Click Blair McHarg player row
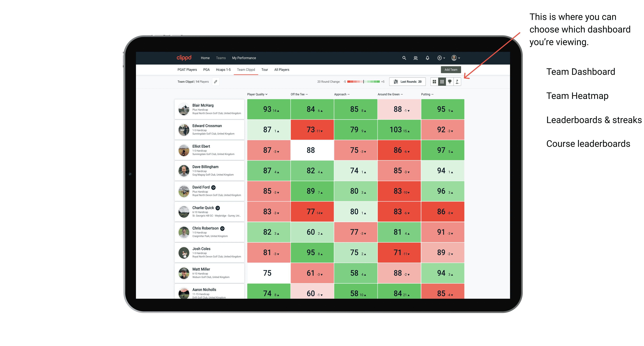The height and width of the screenshot is (346, 644). pyautogui.click(x=209, y=110)
